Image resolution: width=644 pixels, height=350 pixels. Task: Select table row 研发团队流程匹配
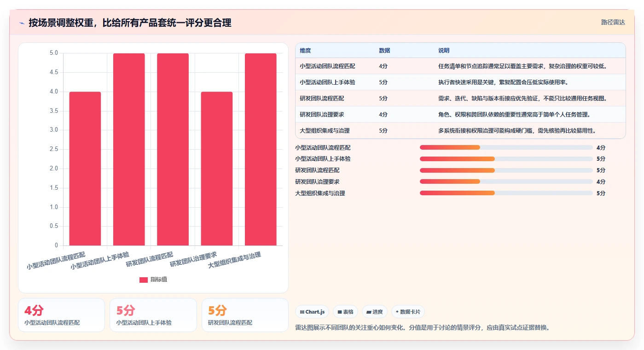460,99
